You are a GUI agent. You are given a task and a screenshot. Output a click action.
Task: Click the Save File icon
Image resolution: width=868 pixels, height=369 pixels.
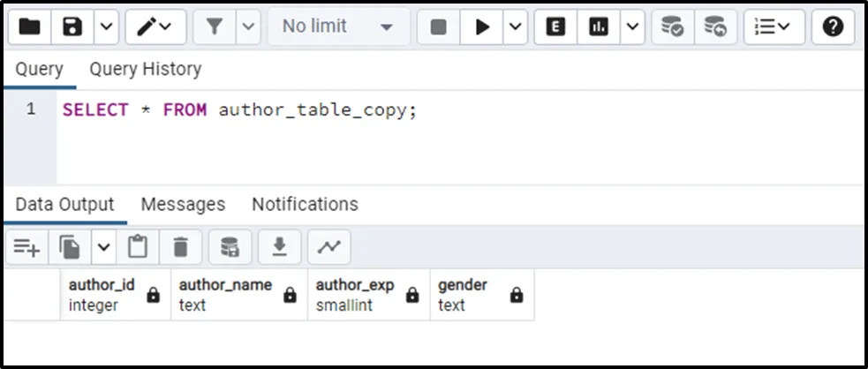(x=72, y=26)
